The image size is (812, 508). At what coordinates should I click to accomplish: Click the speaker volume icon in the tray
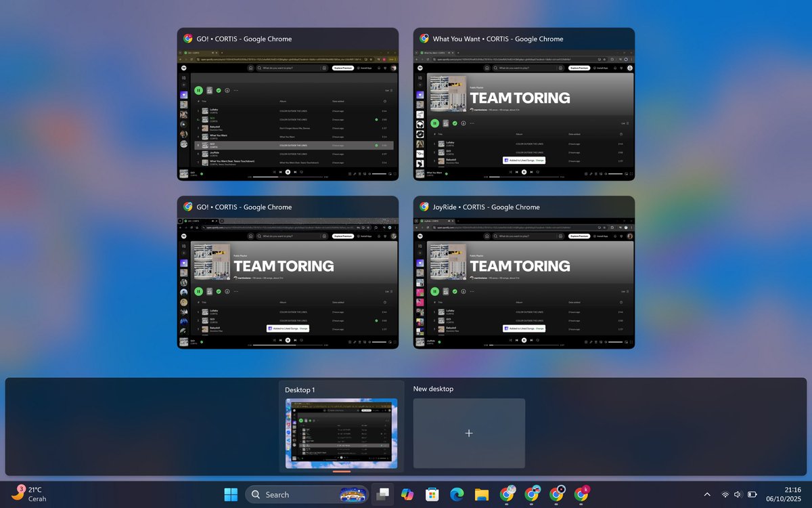coord(738,494)
